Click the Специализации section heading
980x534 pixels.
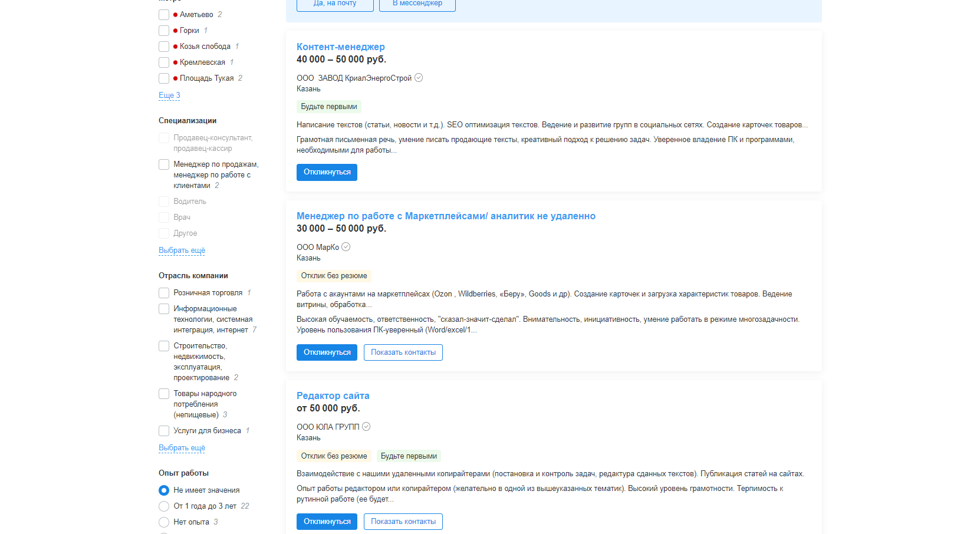coord(188,120)
